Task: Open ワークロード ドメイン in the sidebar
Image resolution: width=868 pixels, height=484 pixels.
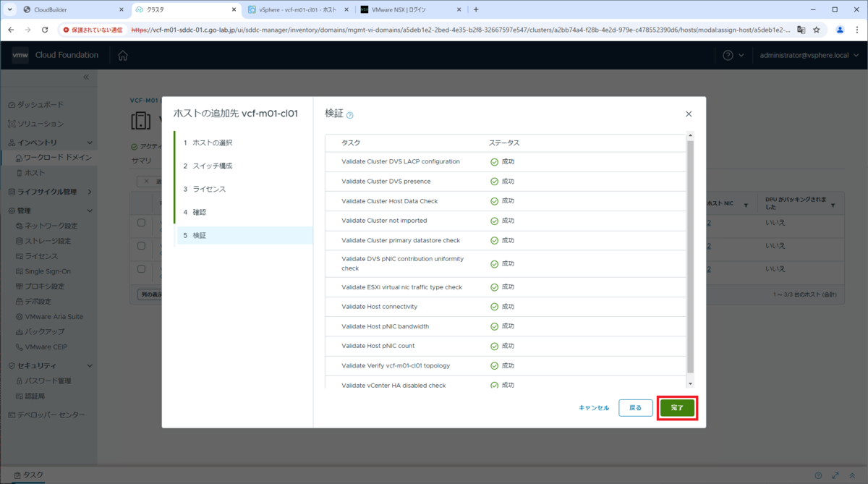Action: pyautogui.click(x=52, y=158)
